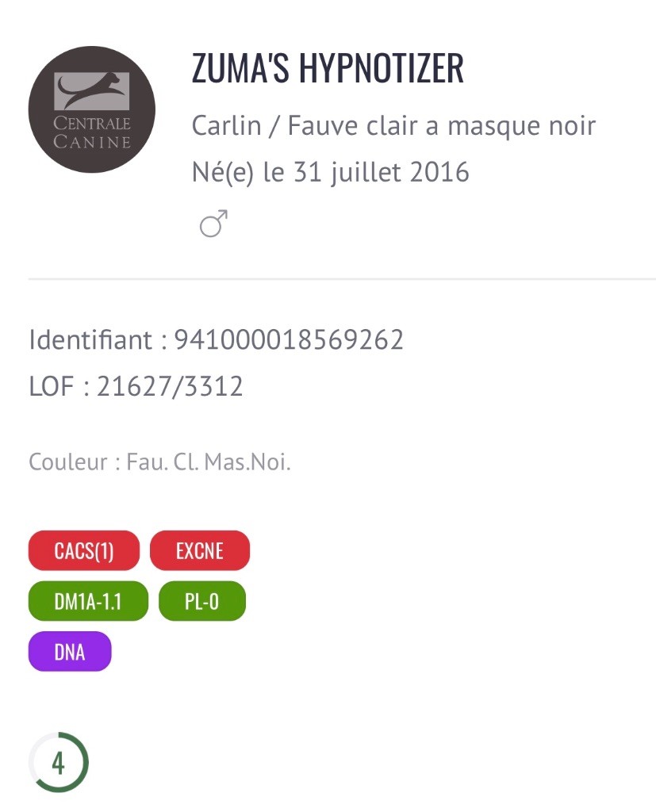Viewport: 656px width, 812px height.
Task: Click the LOF number 21627/3312
Action: [170, 386]
